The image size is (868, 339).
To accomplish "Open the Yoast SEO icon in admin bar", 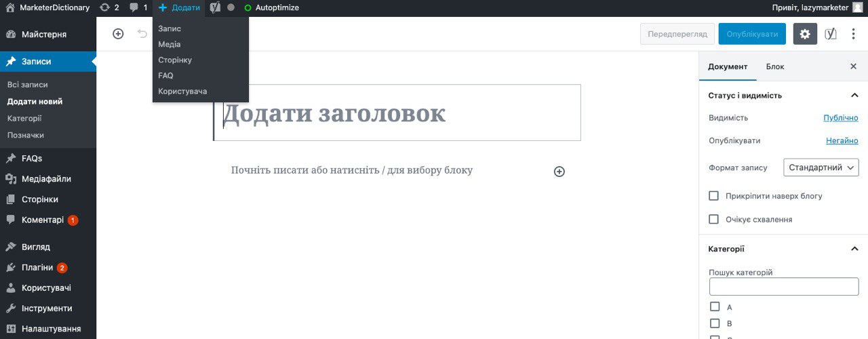I will click(214, 7).
